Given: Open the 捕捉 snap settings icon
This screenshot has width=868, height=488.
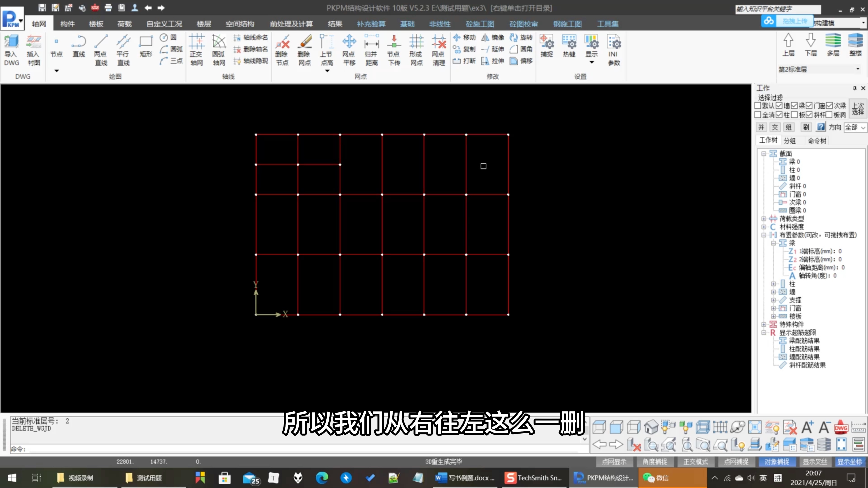Looking at the screenshot, I should [547, 46].
